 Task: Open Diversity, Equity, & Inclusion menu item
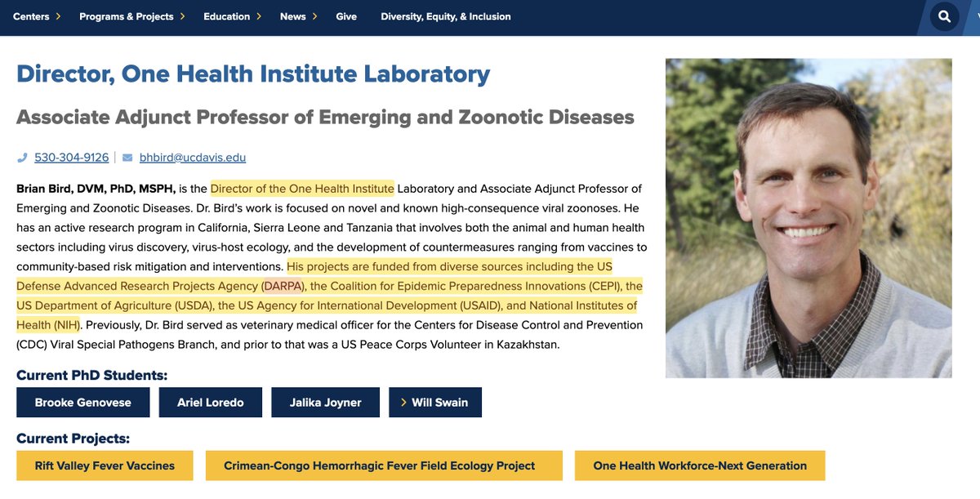(446, 16)
